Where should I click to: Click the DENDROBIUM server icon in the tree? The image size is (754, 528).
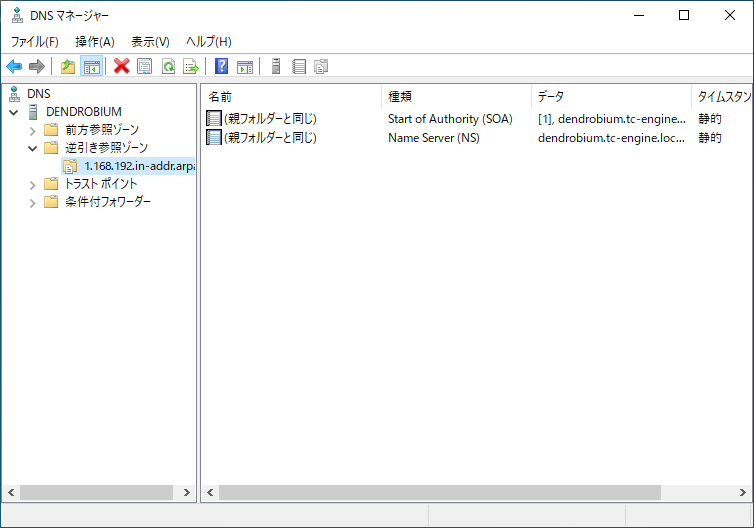(x=33, y=112)
